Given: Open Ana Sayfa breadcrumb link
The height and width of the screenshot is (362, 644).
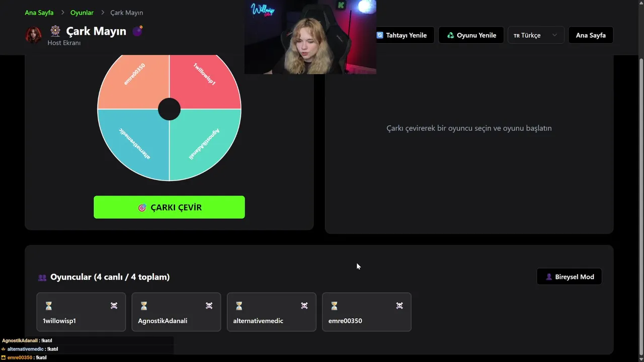Looking at the screenshot, I should pos(39,13).
